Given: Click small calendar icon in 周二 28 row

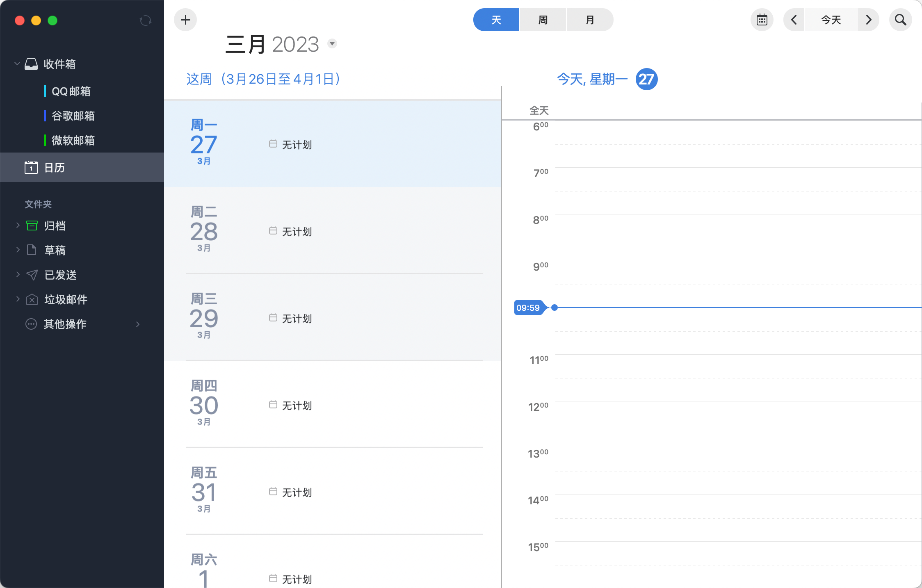Looking at the screenshot, I should pyautogui.click(x=273, y=230).
